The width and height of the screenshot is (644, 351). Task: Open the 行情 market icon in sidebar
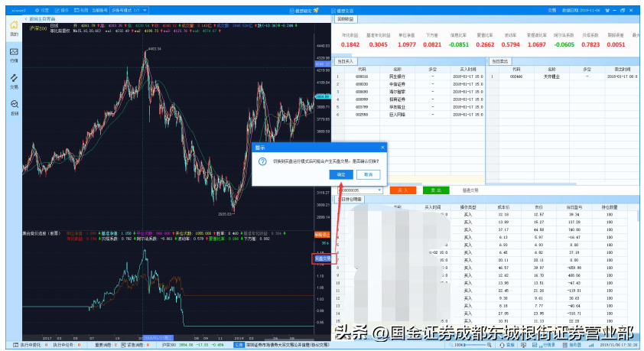(x=14, y=55)
